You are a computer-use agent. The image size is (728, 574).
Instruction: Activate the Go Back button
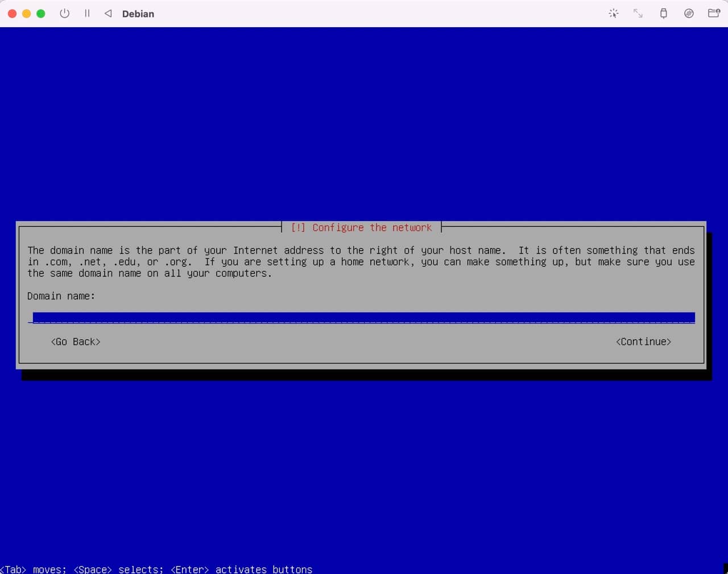coord(76,342)
